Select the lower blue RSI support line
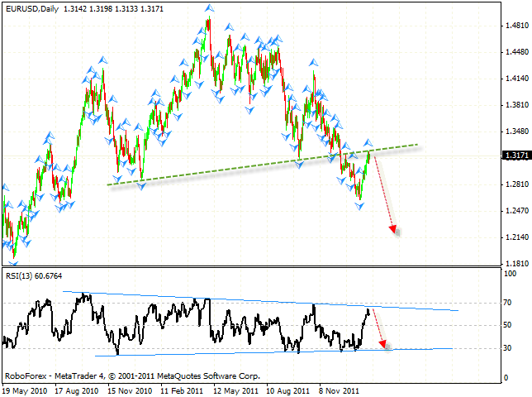The height and width of the screenshot is (397, 532). (273, 352)
